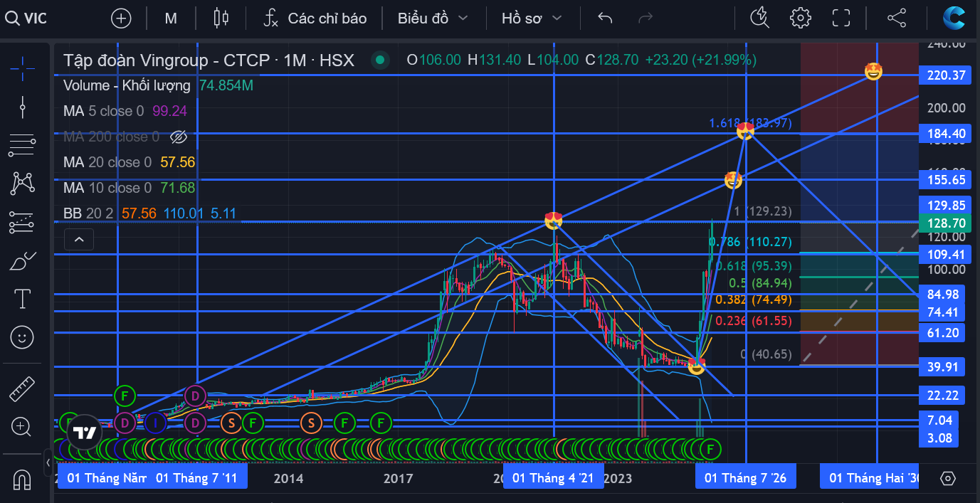The image size is (980, 503).
Task: Collapse the indicator legend chevron
Action: coord(79,240)
